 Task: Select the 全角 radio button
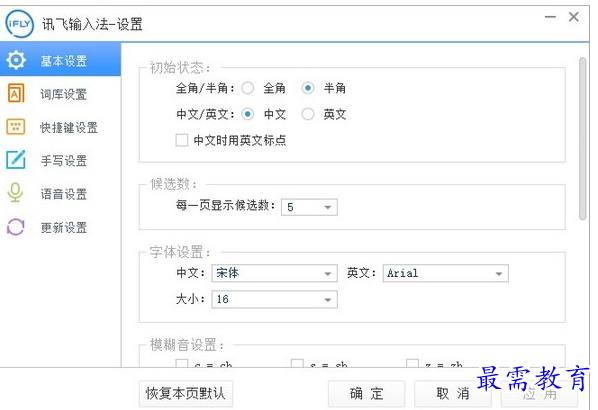(248, 88)
